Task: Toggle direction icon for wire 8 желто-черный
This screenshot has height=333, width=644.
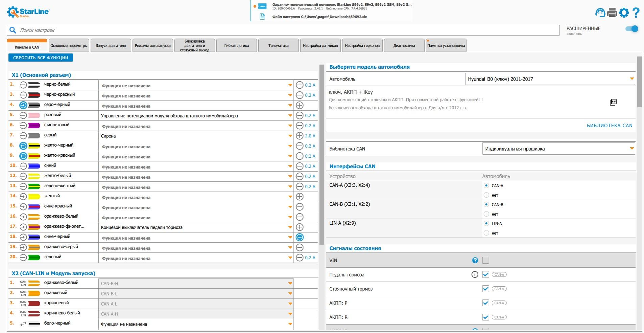Action: 23,146
